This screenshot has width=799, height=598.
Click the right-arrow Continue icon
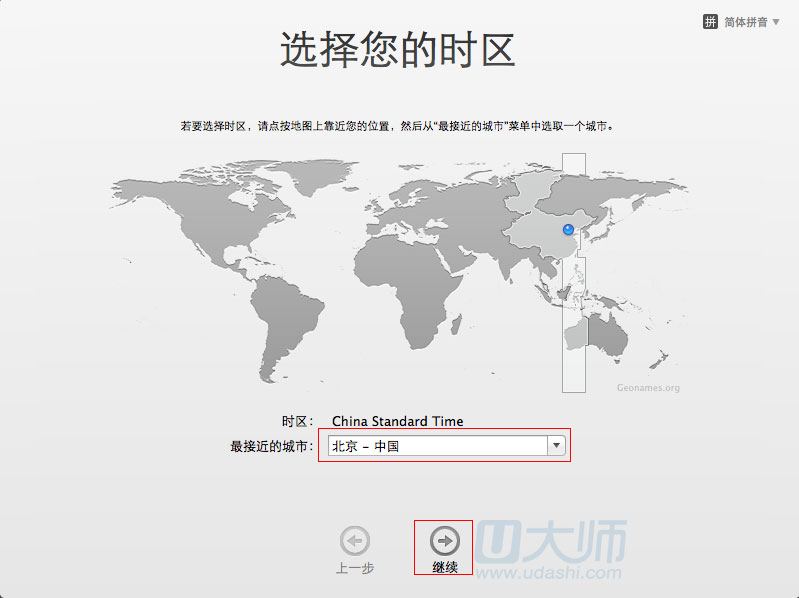[444, 541]
